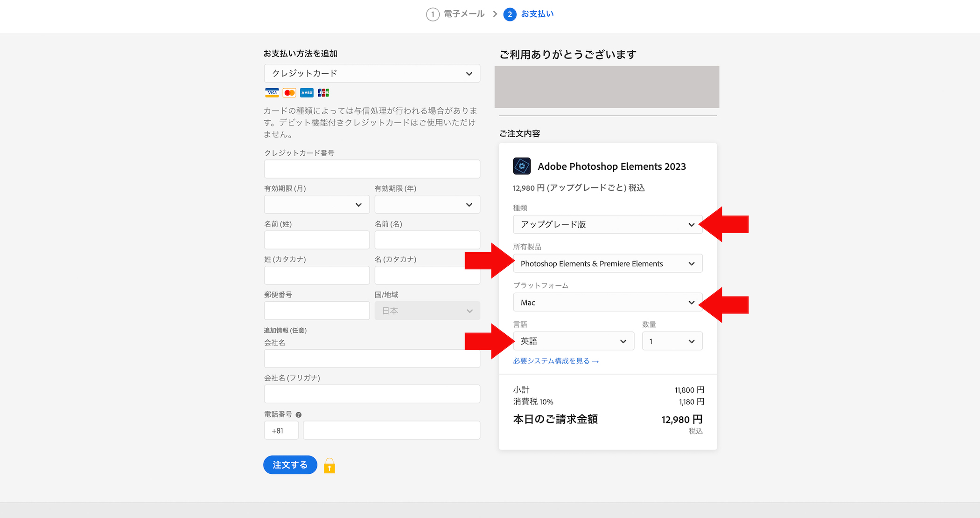Expand the 有効期限 (月) month dropdown
The width and height of the screenshot is (980, 518).
pyautogui.click(x=317, y=205)
